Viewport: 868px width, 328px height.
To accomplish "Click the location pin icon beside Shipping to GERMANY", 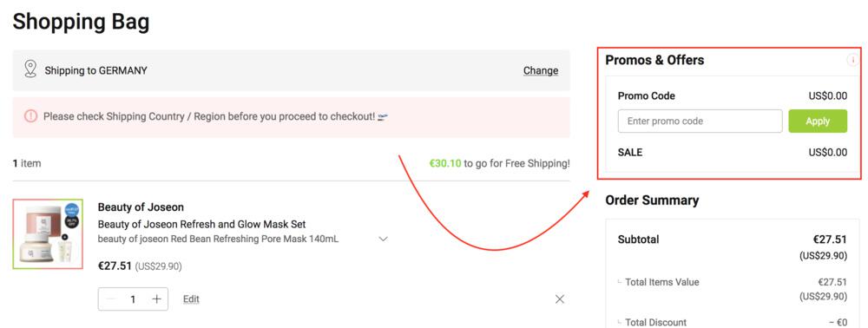I will pyautogui.click(x=30, y=69).
